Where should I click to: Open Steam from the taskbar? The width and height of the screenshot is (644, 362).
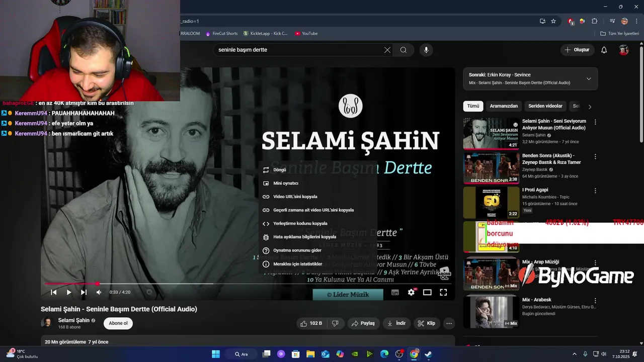[428, 354]
